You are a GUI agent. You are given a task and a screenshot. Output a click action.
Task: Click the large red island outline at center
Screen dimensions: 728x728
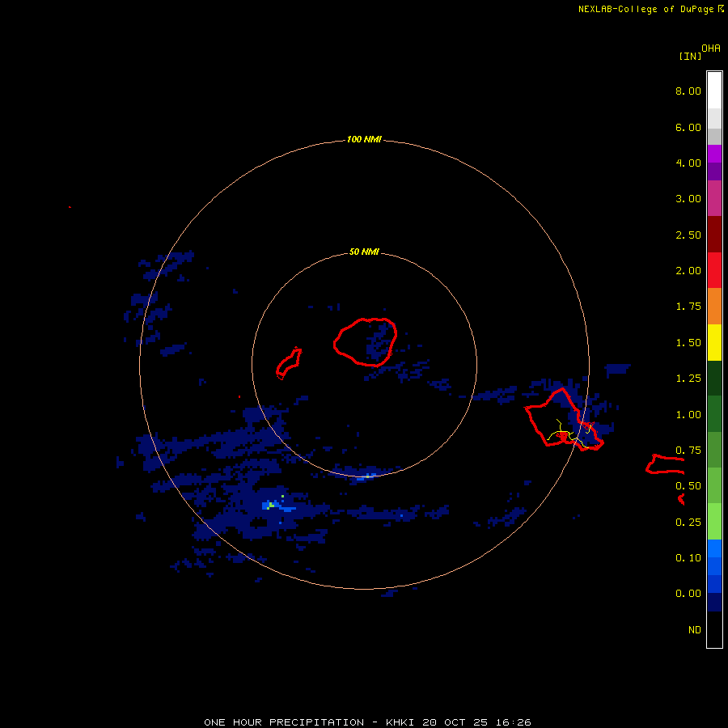click(366, 342)
